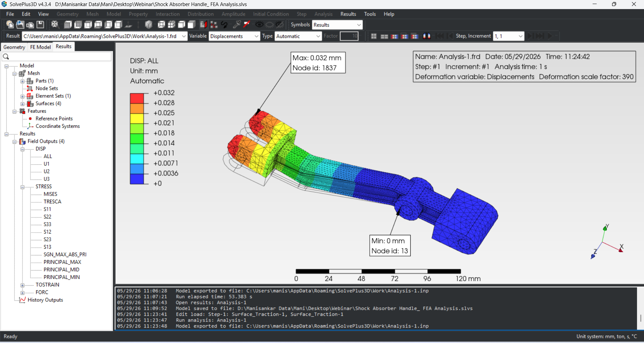The height and width of the screenshot is (343, 644).
Task: Click the Wireframe display cube icon
Action: click(162, 24)
